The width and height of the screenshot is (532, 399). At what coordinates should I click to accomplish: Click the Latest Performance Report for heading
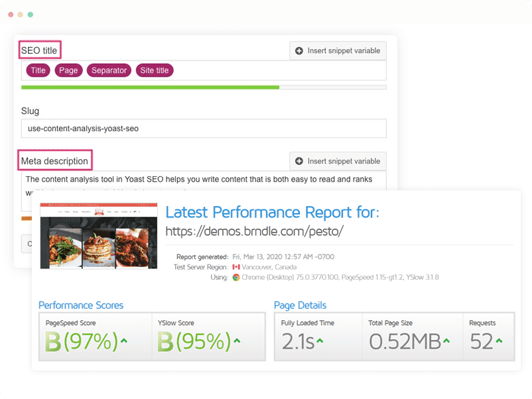coord(272,213)
